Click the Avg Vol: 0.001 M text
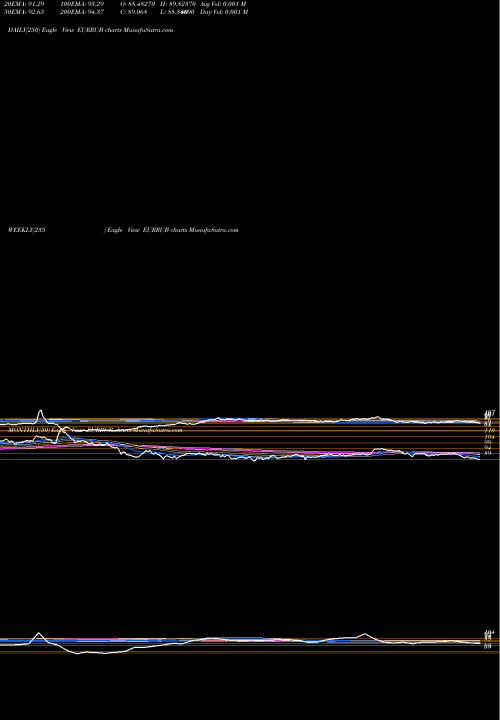500x720 pixels. tap(223, 4)
